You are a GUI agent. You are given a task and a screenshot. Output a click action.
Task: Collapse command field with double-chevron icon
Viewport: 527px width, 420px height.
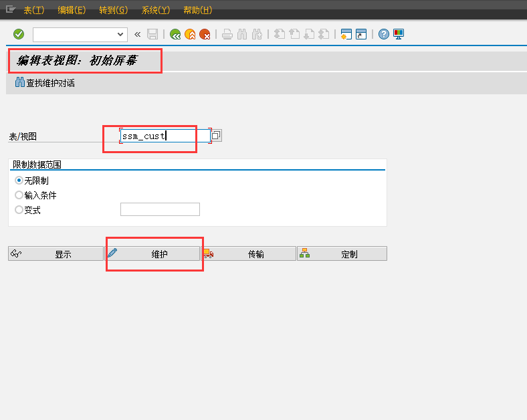coord(138,34)
